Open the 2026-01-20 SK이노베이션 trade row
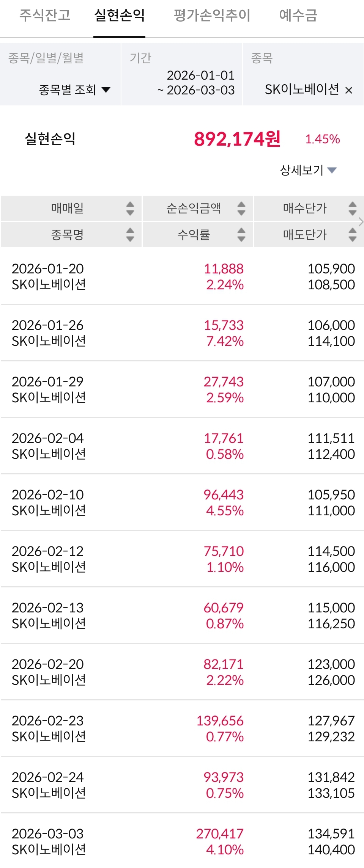The height and width of the screenshot is (868, 364). point(182,276)
